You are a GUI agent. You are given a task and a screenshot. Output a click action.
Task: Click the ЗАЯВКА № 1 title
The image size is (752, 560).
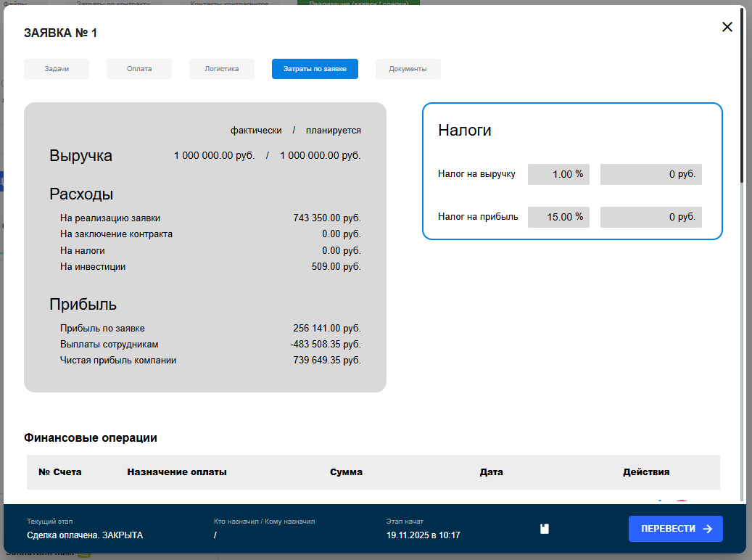coord(60,33)
